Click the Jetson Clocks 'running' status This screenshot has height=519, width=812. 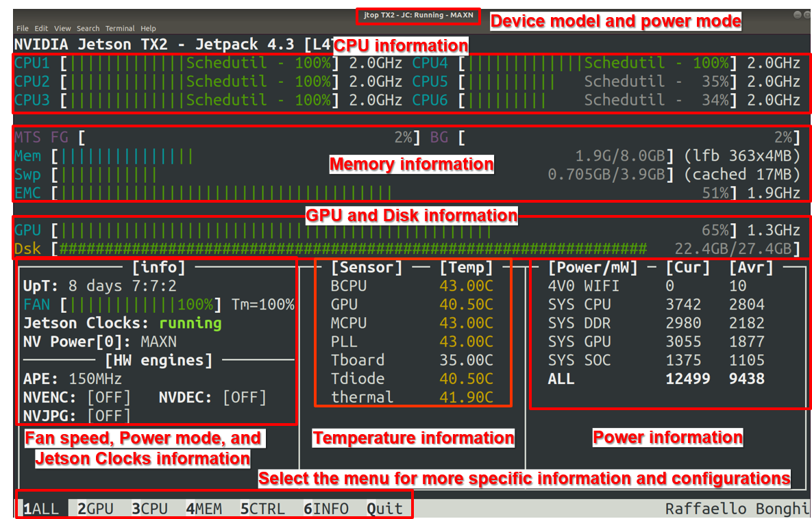(190, 323)
